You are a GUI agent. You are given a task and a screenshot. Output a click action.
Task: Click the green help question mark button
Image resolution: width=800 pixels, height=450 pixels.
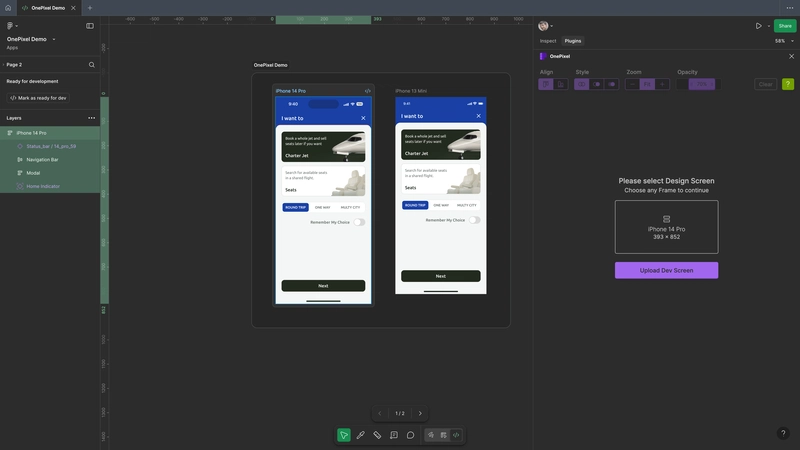pyautogui.click(x=788, y=84)
